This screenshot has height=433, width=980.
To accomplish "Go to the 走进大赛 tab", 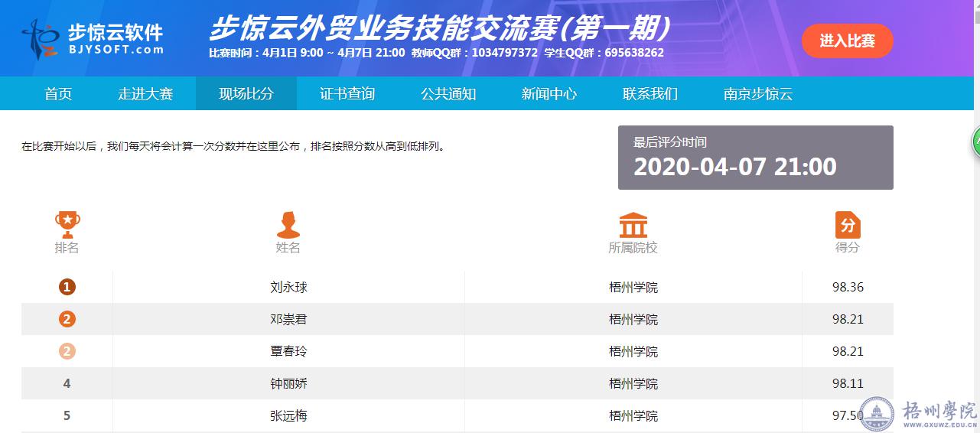I will coord(145,94).
